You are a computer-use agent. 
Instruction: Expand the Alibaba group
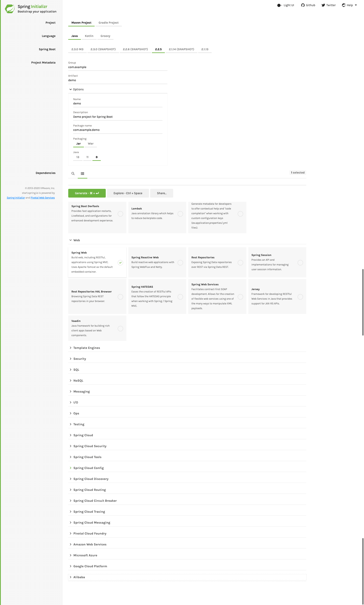[x=187, y=577]
